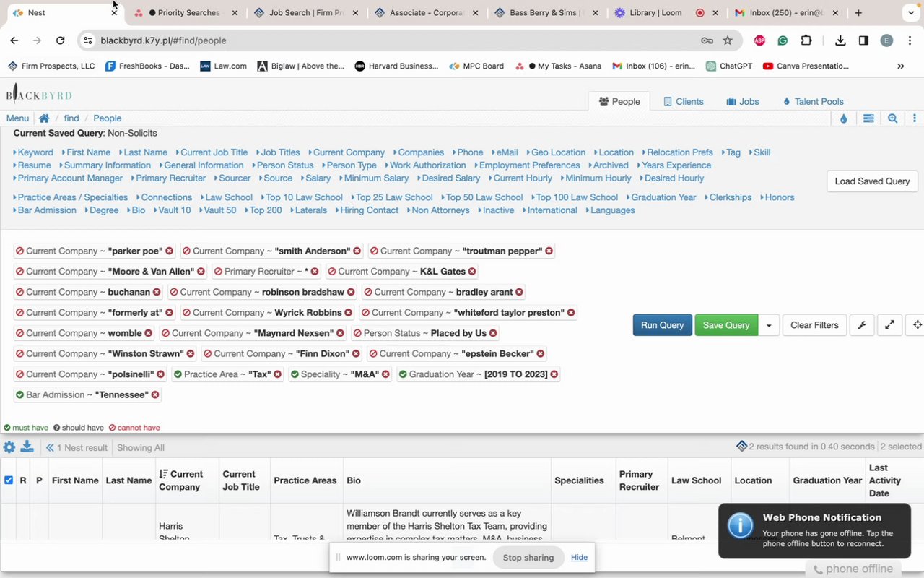The height and width of the screenshot is (578, 924).
Task: Toggle cannot-have icon on womble filter
Action: [20, 333]
